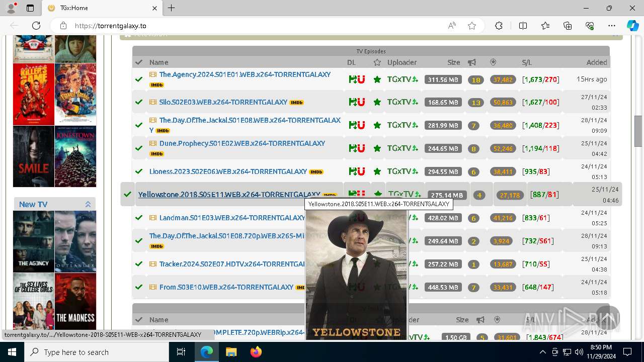
Task: Sort TV Episodes by Size header
Action: 454,62
